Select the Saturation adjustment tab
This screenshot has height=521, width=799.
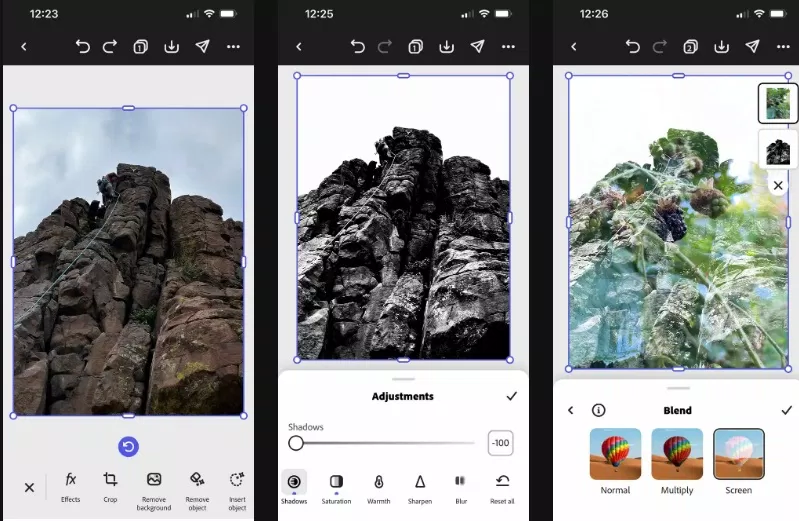coord(336,488)
